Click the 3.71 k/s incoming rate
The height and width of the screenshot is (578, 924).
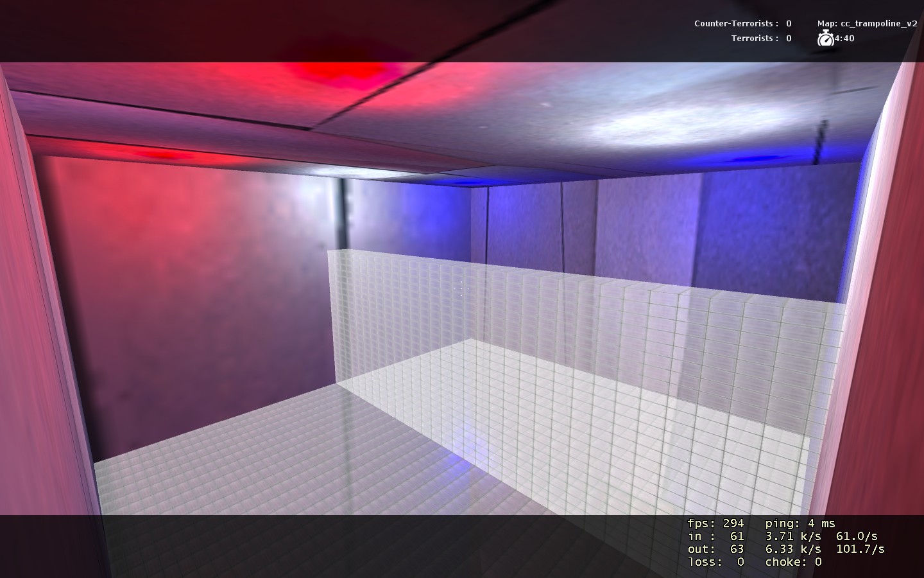793,536
